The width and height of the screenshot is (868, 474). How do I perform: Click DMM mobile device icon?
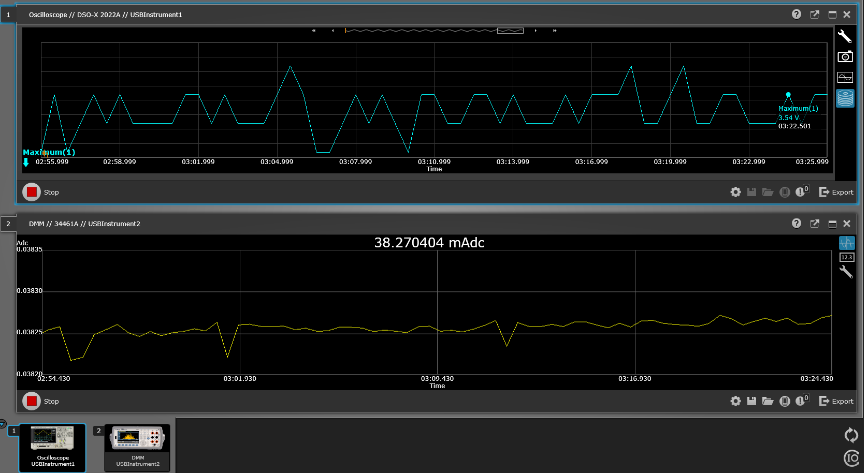coord(785,401)
